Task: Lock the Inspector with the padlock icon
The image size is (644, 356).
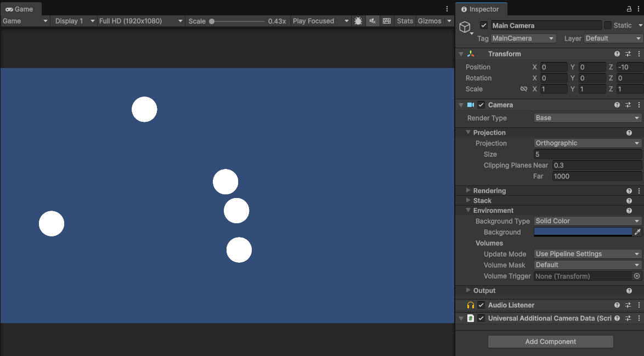Action: pyautogui.click(x=629, y=9)
